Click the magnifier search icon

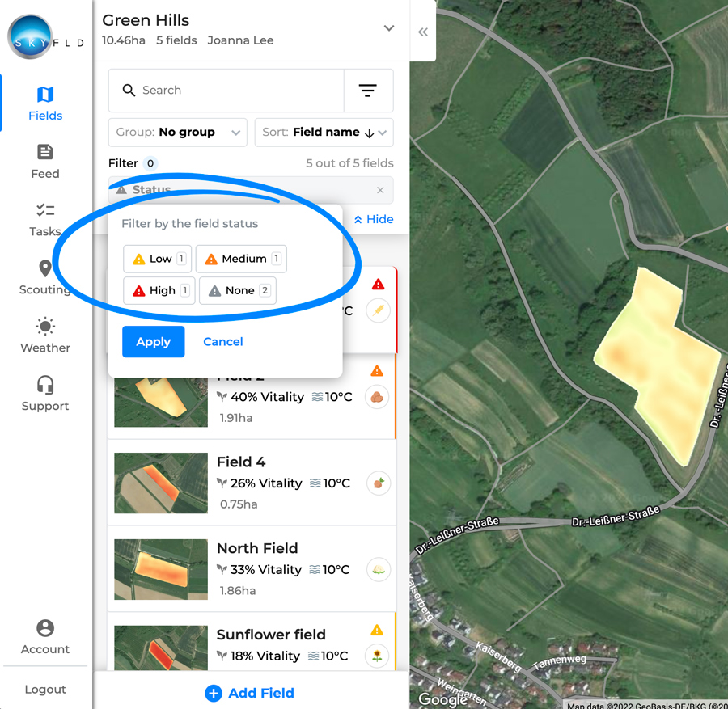(x=129, y=90)
